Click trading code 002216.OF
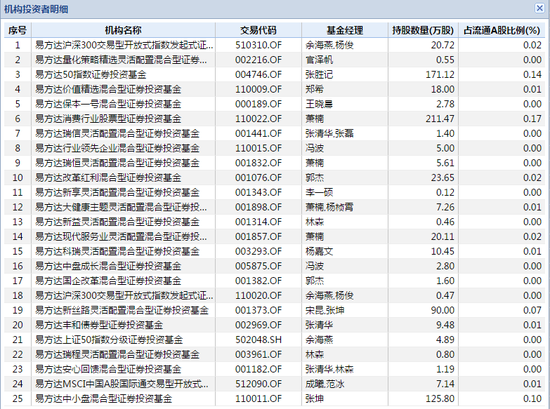The image size is (550, 409). pyautogui.click(x=259, y=60)
